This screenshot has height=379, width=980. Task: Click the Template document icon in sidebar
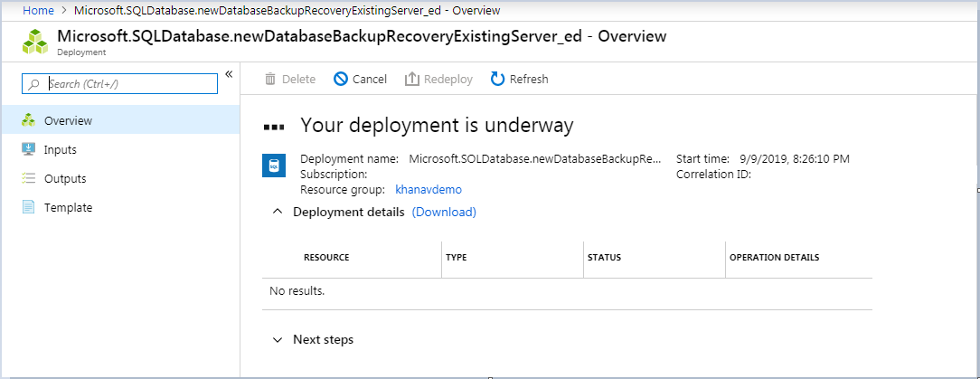point(28,207)
